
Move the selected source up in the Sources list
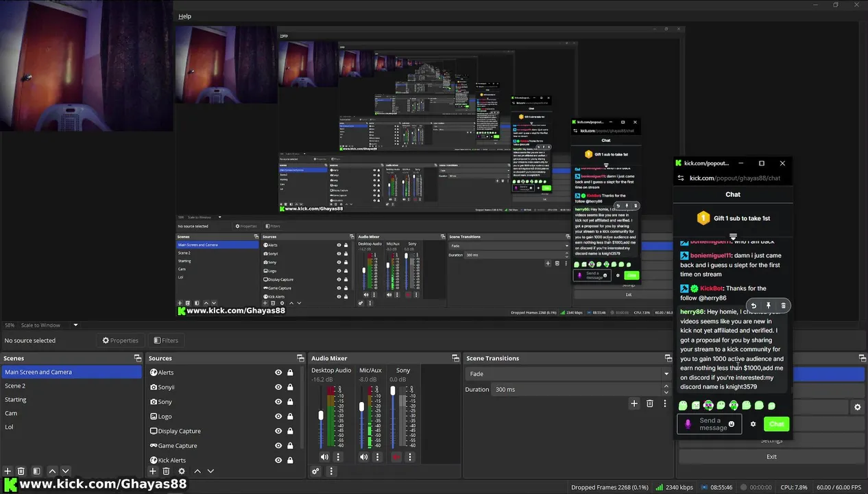197,471
